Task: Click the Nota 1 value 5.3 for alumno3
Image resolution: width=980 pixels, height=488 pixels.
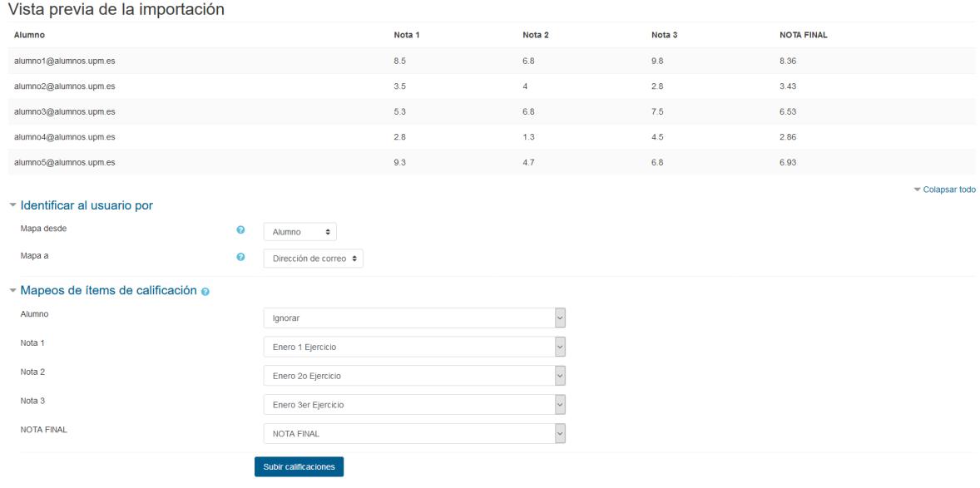Action: 400,112
